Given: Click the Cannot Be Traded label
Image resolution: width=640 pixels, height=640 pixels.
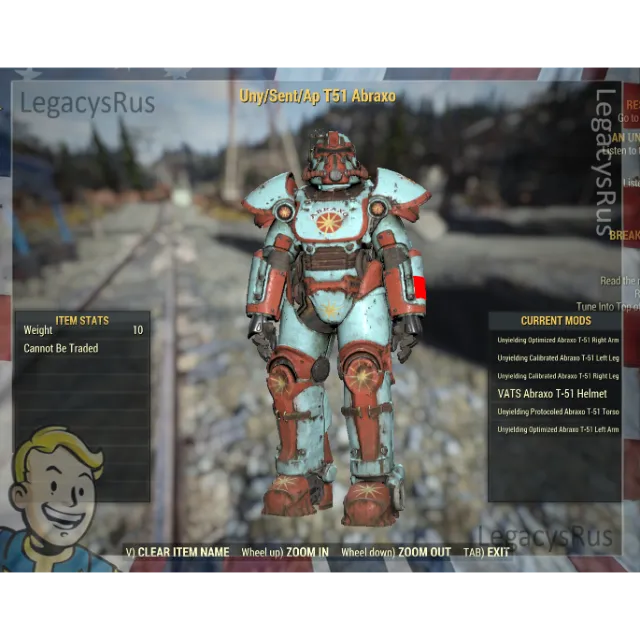Looking at the screenshot, I should (61, 349).
